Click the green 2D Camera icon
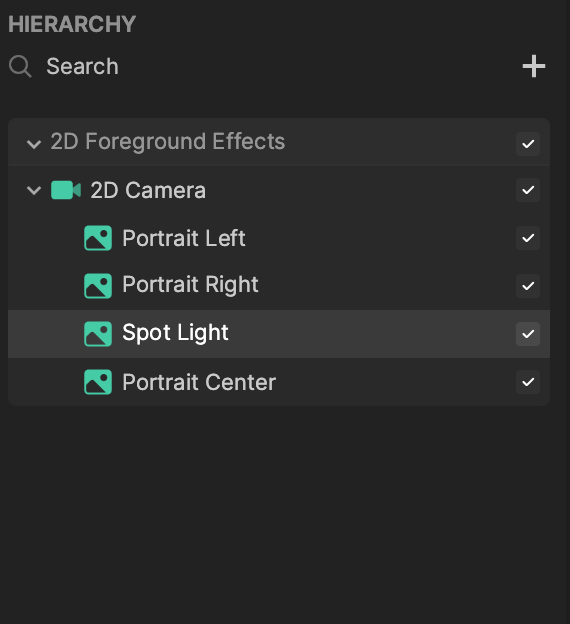 tap(66, 190)
